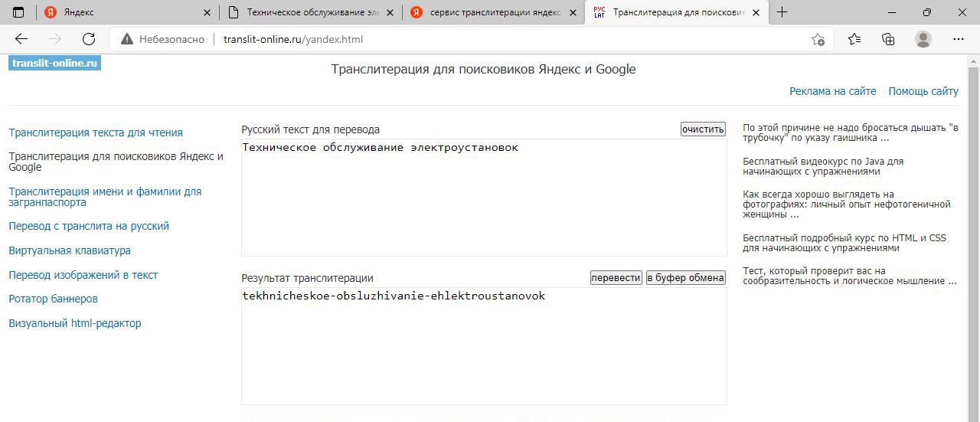980x422 pixels.
Task: Copy result with в буфер обмена button
Action: [x=685, y=278]
